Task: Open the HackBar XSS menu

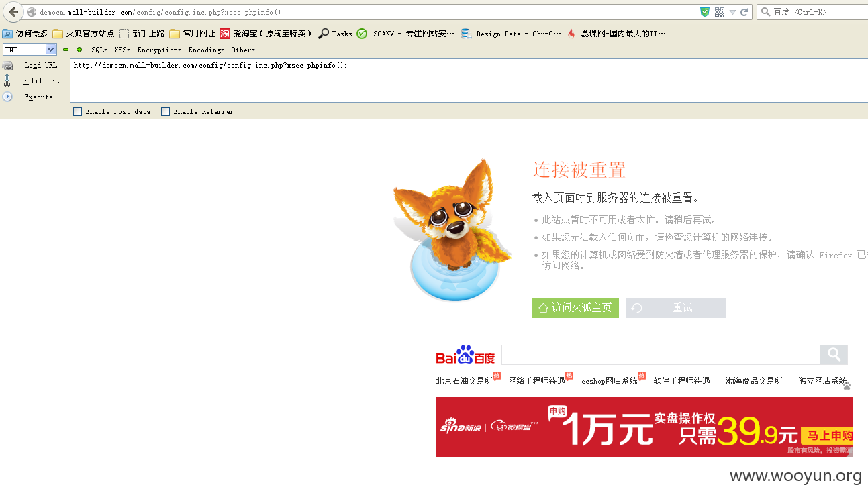Action: (x=122, y=50)
